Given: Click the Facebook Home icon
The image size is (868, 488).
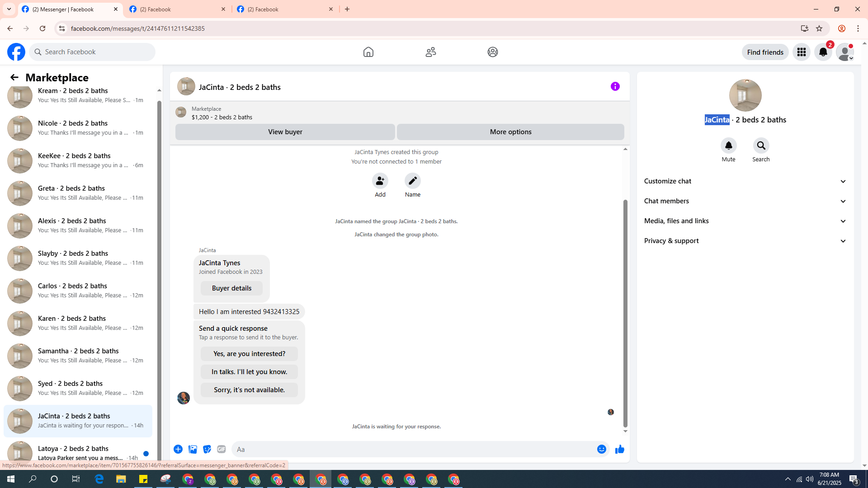Looking at the screenshot, I should coord(368,52).
